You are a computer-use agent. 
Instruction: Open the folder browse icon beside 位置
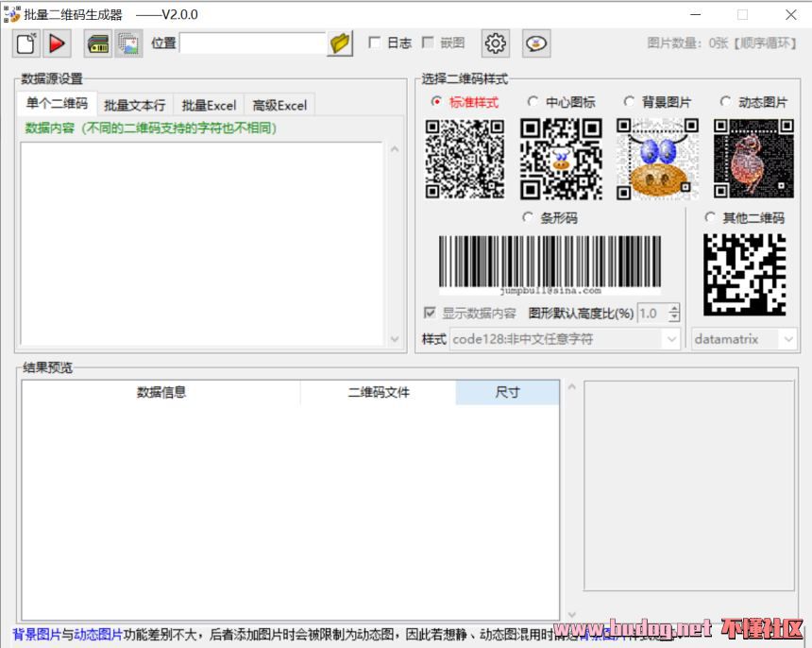(x=340, y=43)
